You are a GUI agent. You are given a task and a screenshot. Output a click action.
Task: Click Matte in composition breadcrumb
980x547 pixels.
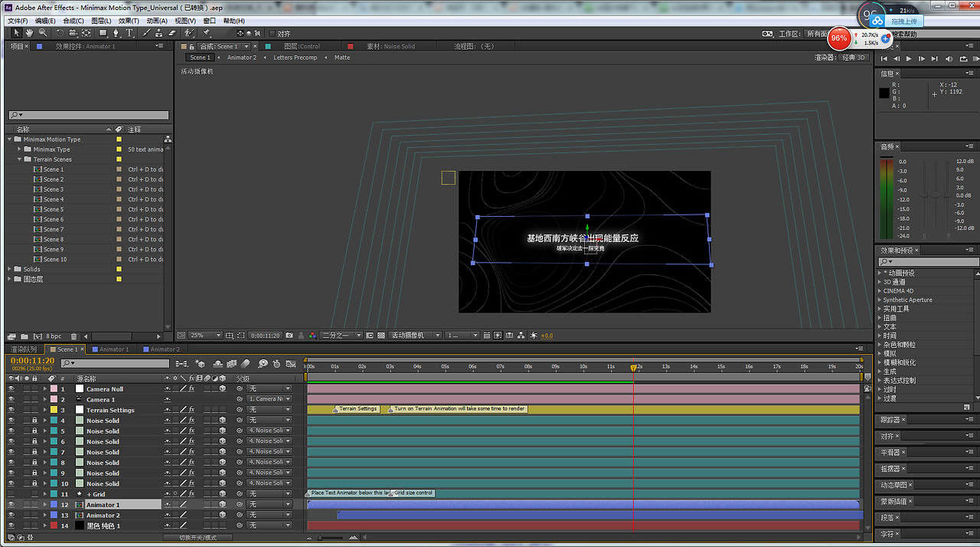tap(342, 57)
